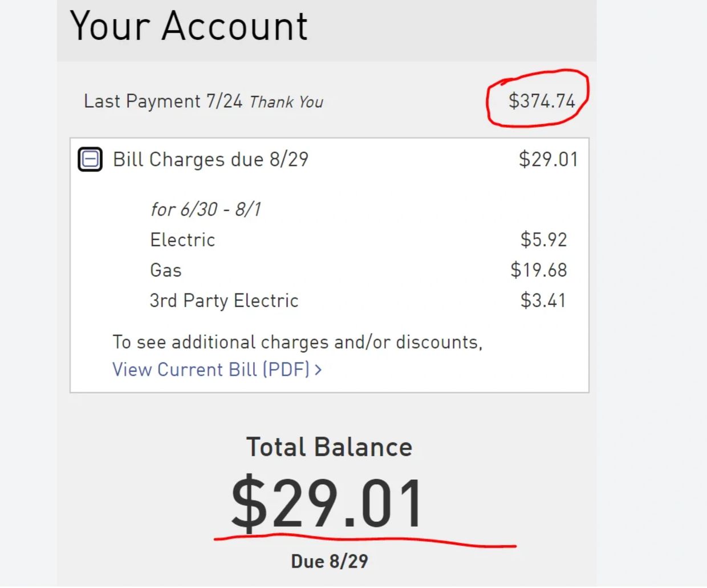Click the 3rd Party Electric entry
This screenshot has width=707, height=588.
(224, 301)
